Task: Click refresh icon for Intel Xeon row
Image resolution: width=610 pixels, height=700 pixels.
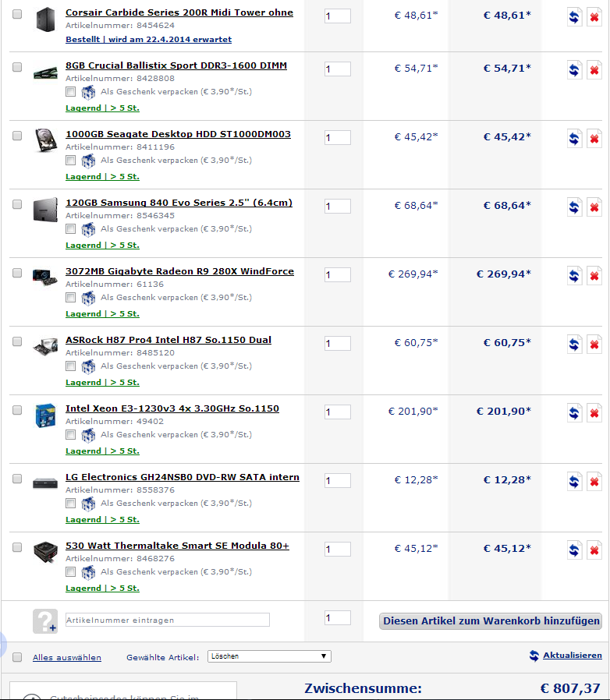Action: pos(574,413)
